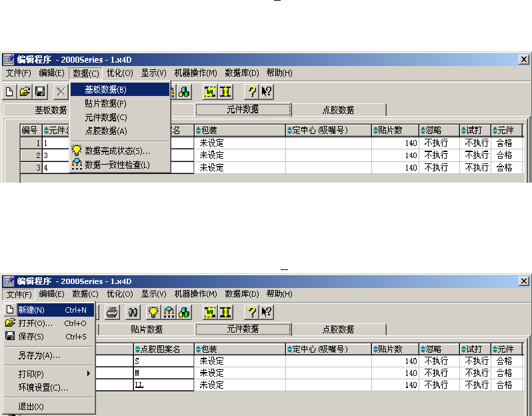Screen dimensions: 532x416
Task: Sort by 贴片数 column header in the 文件-menu window
Action: (395, 349)
